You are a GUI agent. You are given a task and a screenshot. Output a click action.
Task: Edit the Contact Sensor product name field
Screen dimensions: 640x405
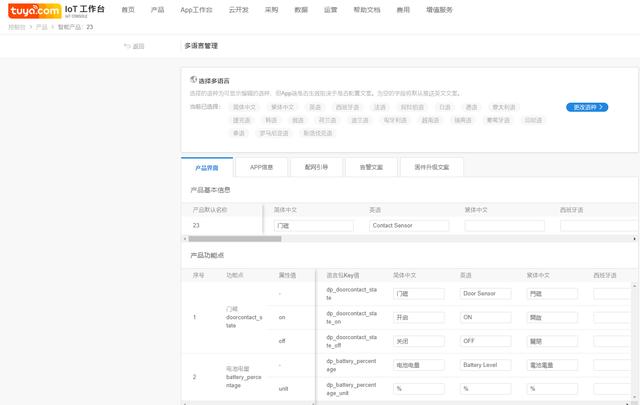409,225
